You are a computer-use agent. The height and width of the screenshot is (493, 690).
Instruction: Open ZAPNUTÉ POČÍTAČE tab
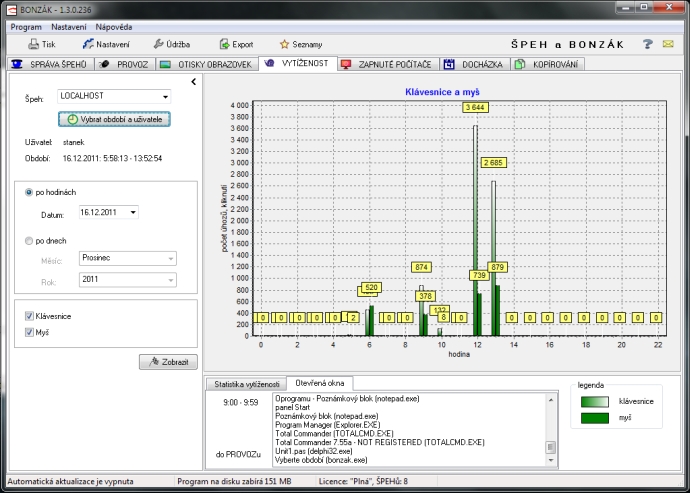tap(389, 64)
